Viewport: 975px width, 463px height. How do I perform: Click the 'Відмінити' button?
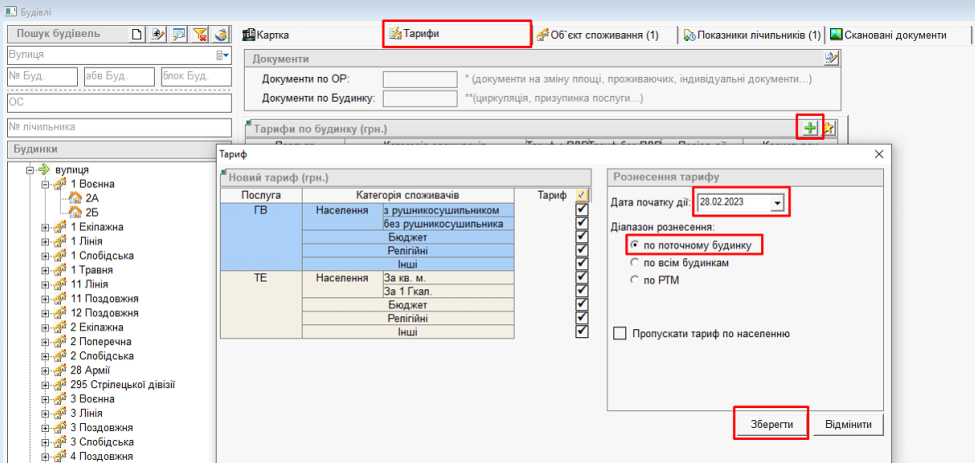(849, 424)
